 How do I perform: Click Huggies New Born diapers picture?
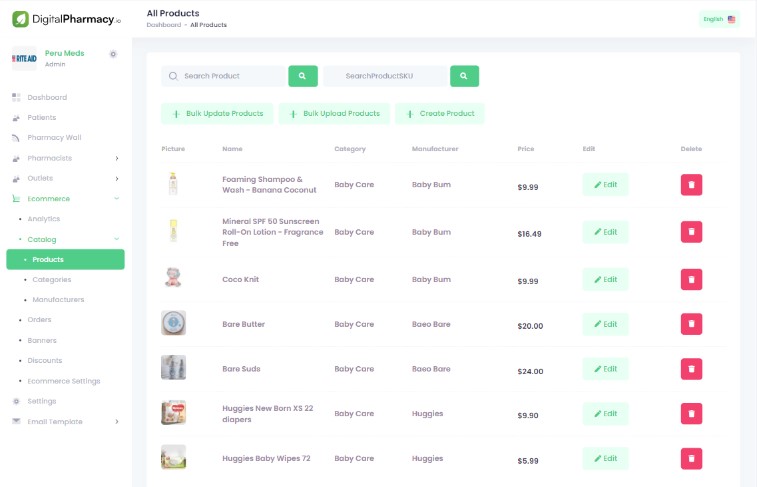click(173, 412)
